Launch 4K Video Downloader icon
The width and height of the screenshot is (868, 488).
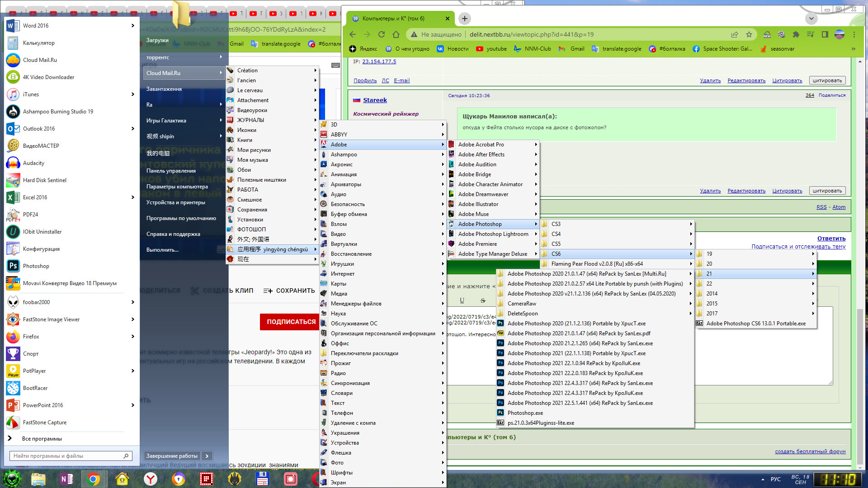[x=13, y=77]
